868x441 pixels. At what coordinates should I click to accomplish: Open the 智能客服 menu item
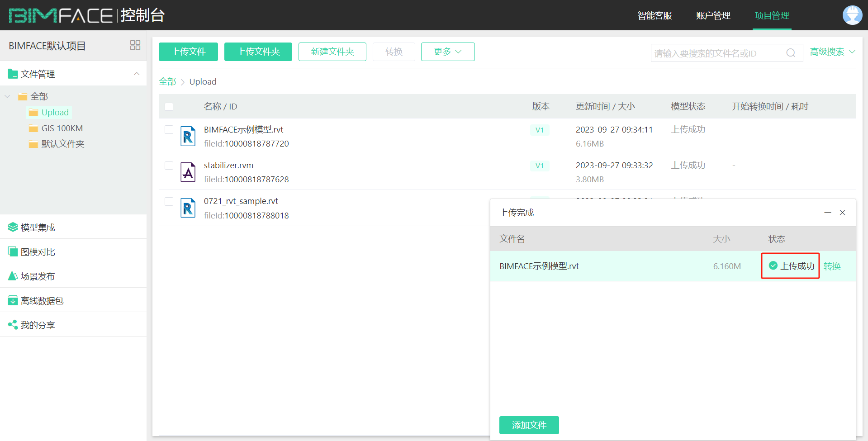pyautogui.click(x=655, y=15)
